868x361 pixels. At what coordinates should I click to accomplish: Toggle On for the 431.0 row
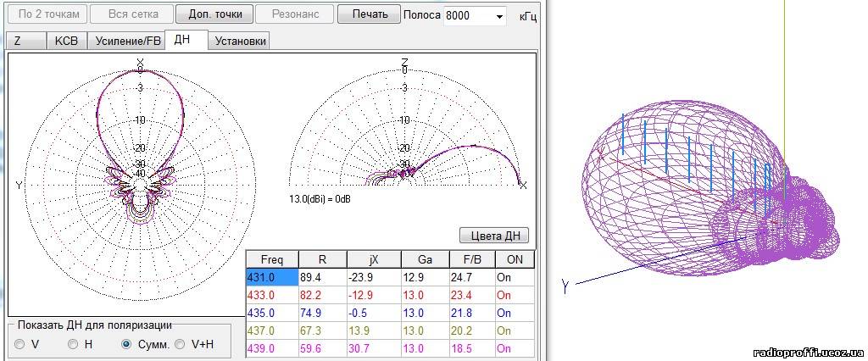point(515,277)
